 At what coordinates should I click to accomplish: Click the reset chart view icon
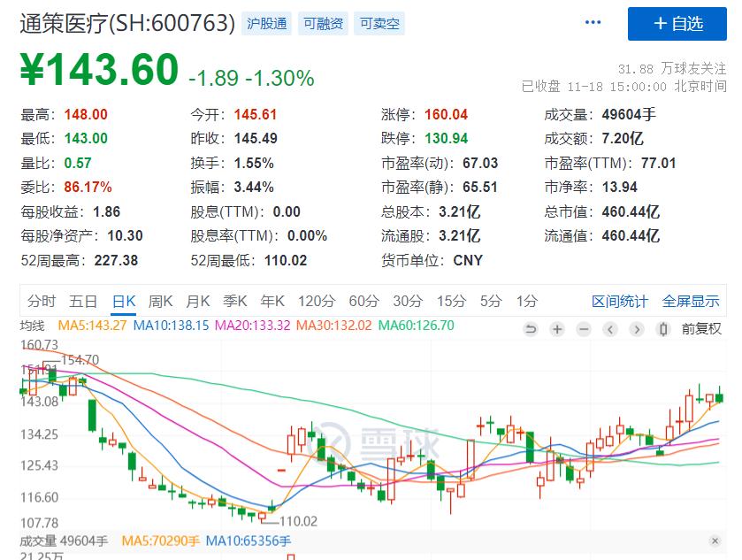pos(531,329)
